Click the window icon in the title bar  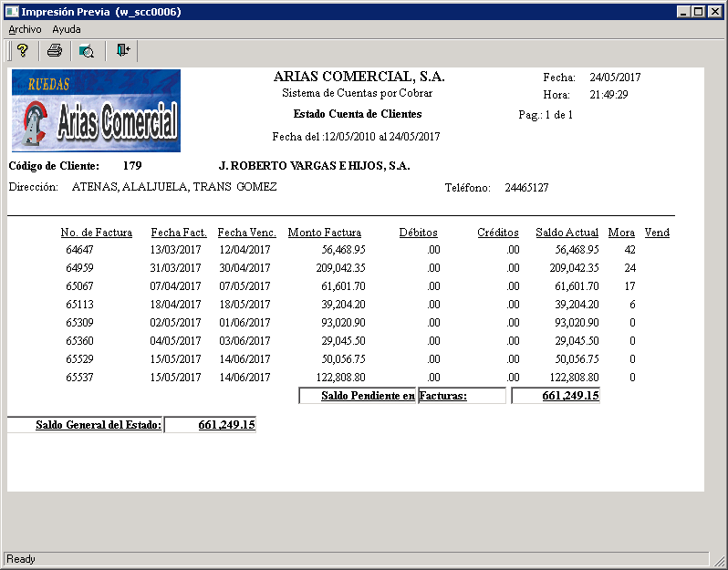click(x=11, y=12)
